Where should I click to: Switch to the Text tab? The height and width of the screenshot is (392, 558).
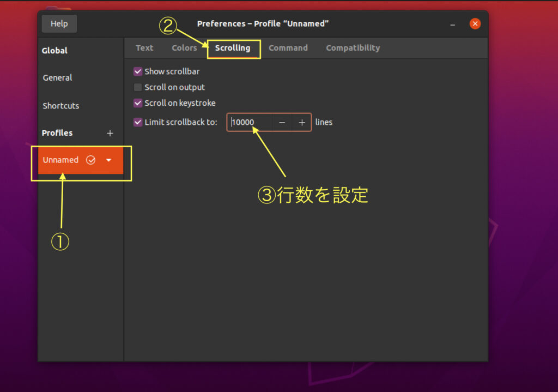(144, 48)
